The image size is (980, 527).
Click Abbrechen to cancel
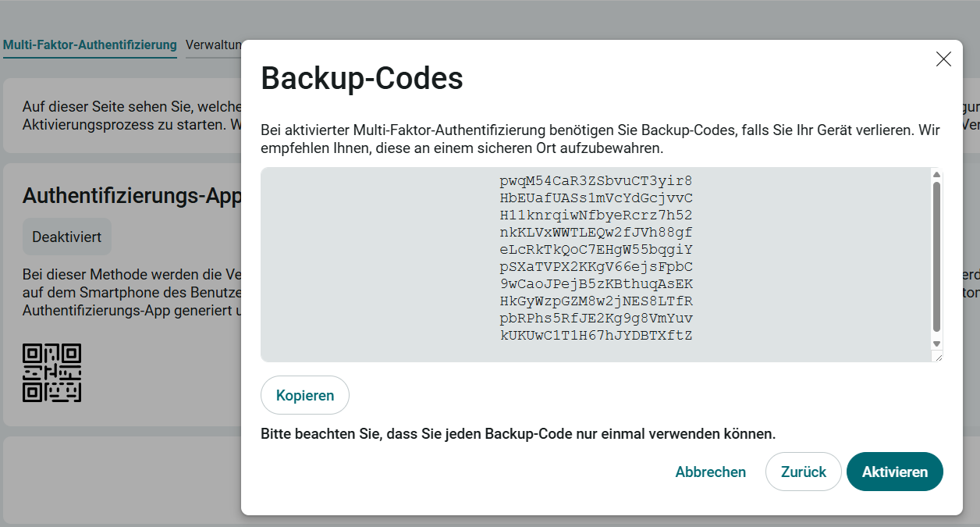pyautogui.click(x=710, y=472)
